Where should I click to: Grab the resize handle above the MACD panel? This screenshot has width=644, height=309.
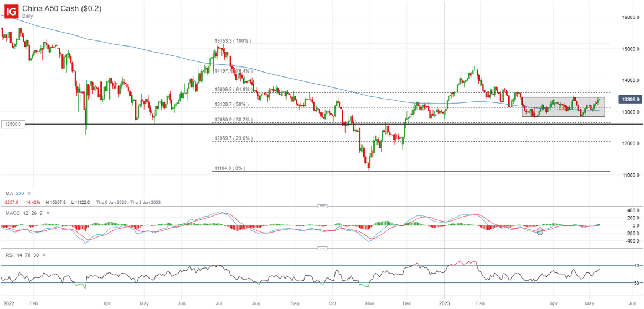coord(322,206)
